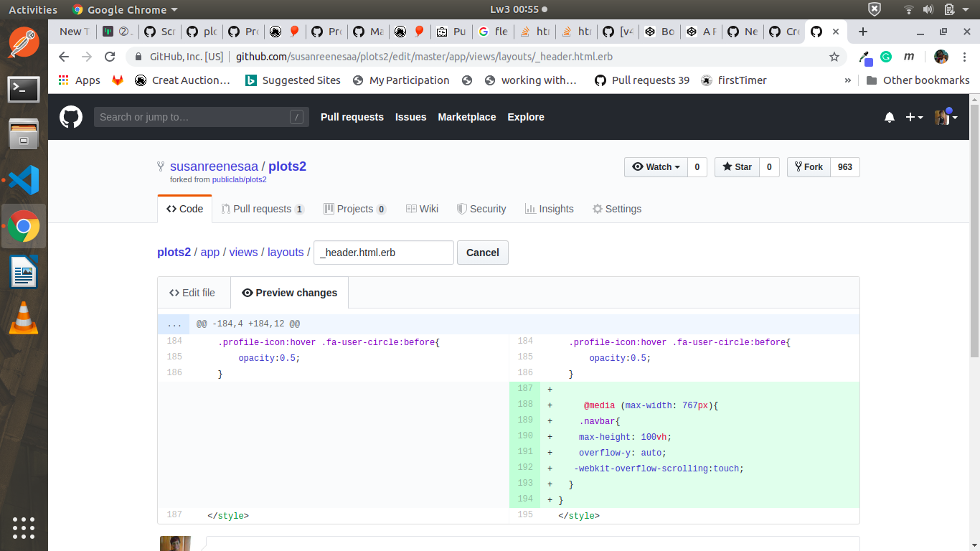View site info via lock icon

tap(138, 57)
